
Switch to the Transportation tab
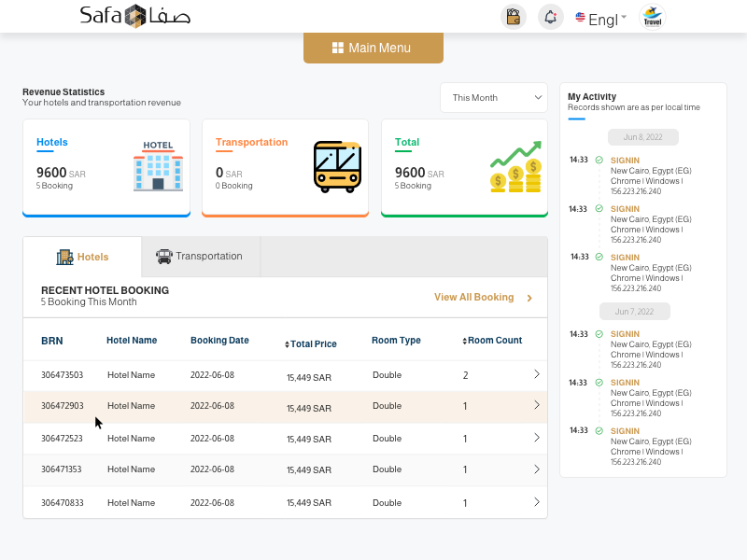pyautogui.click(x=200, y=256)
